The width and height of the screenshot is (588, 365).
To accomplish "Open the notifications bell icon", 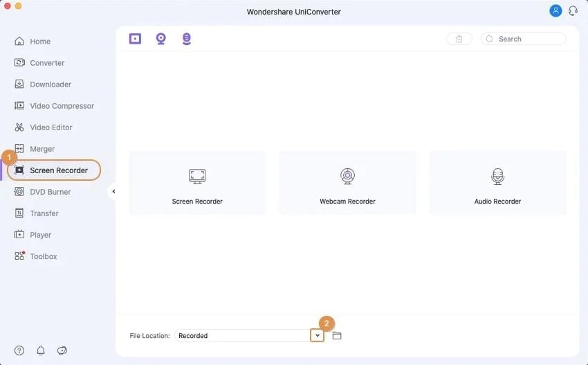I will 41,350.
